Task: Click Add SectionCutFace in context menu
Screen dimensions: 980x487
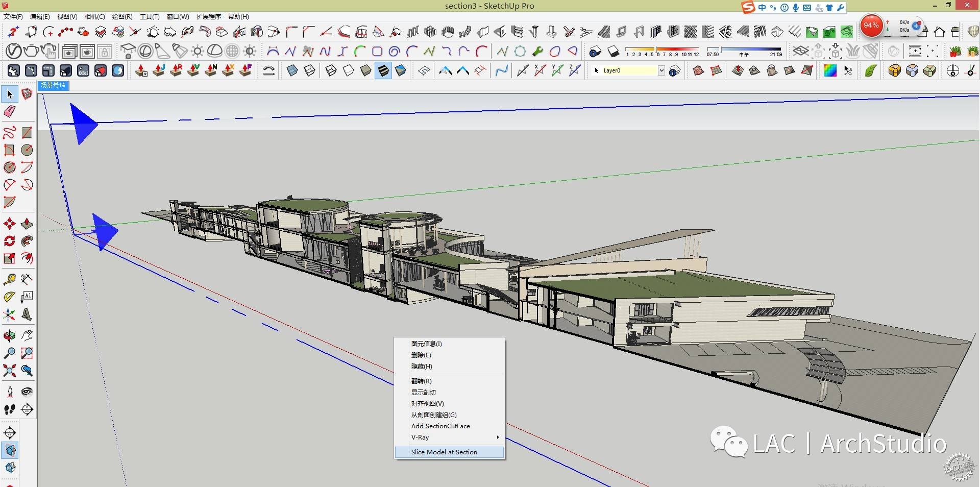Action: pyautogui.click(x=449, y=426)
